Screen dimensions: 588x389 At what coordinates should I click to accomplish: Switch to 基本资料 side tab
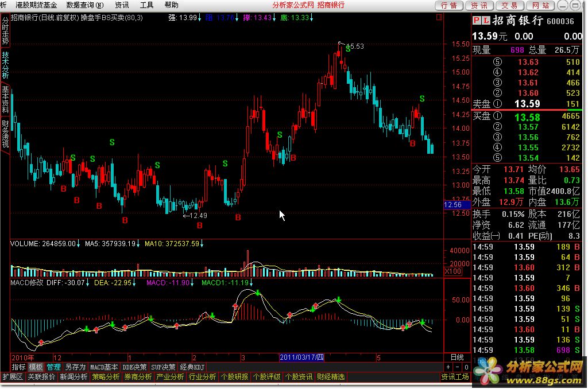click(x=5, y=99)
